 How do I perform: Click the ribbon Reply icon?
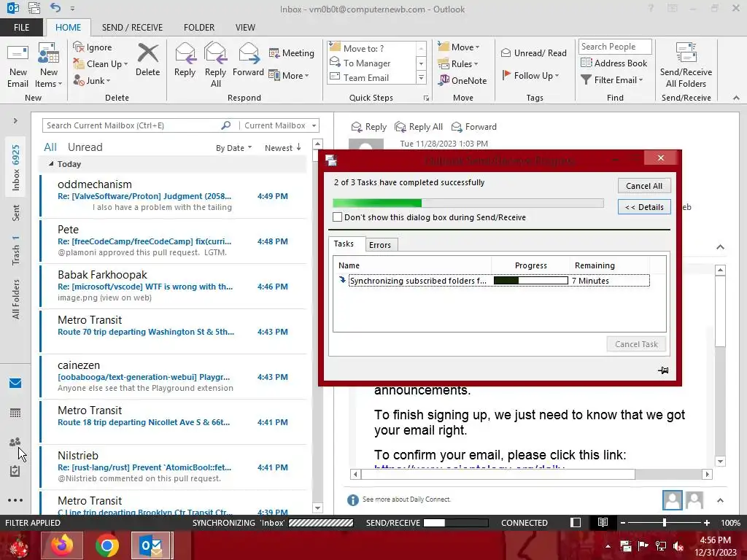[185, 60]
